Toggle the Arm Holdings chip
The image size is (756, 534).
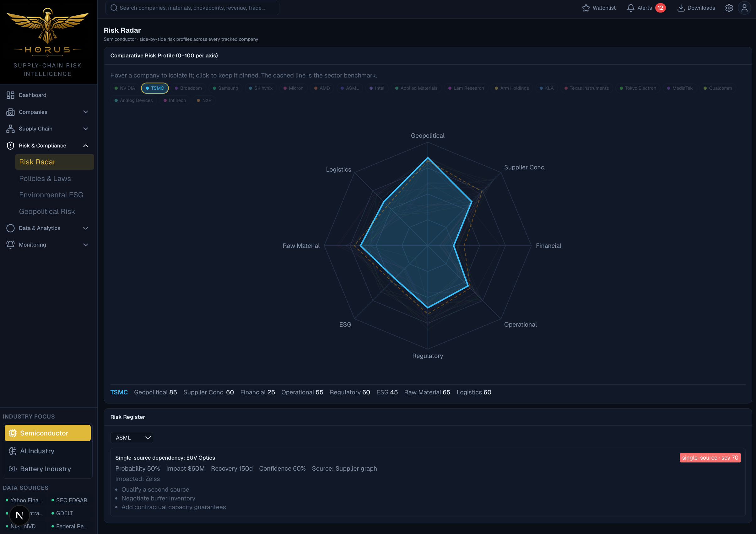pos(512,88)
